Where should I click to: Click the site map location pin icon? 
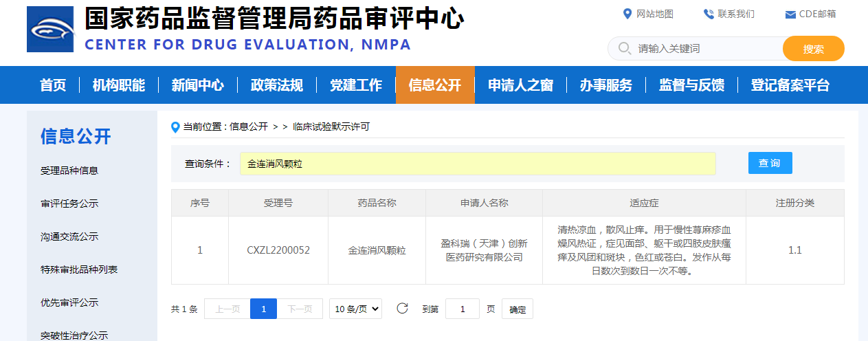(x=627, y=14)
